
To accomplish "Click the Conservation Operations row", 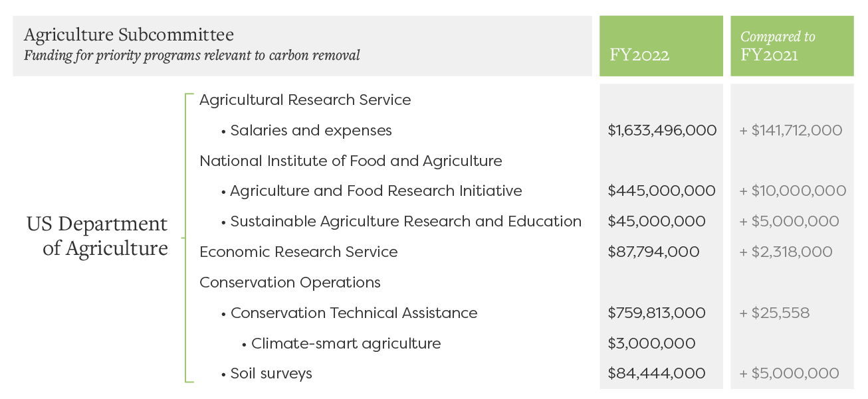I will [x=290, y=282].
